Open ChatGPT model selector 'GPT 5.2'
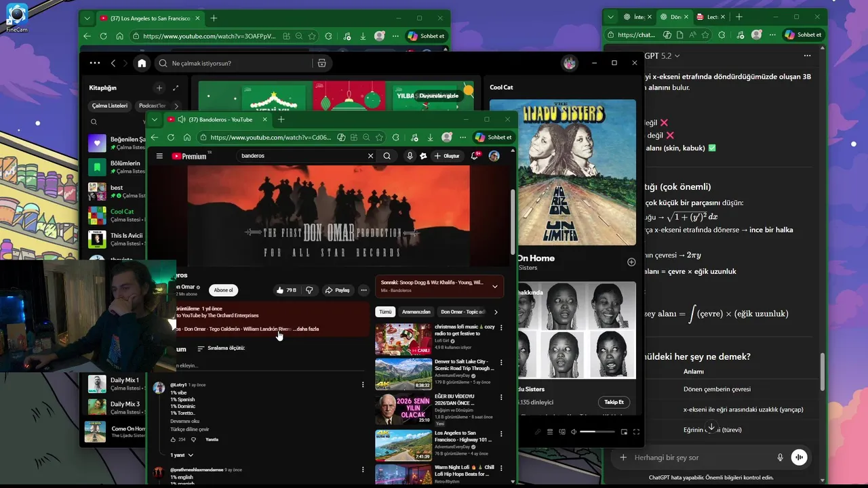The width and height of the screenshot is (868, 488). pyautogui.click(x=661, y=56)
